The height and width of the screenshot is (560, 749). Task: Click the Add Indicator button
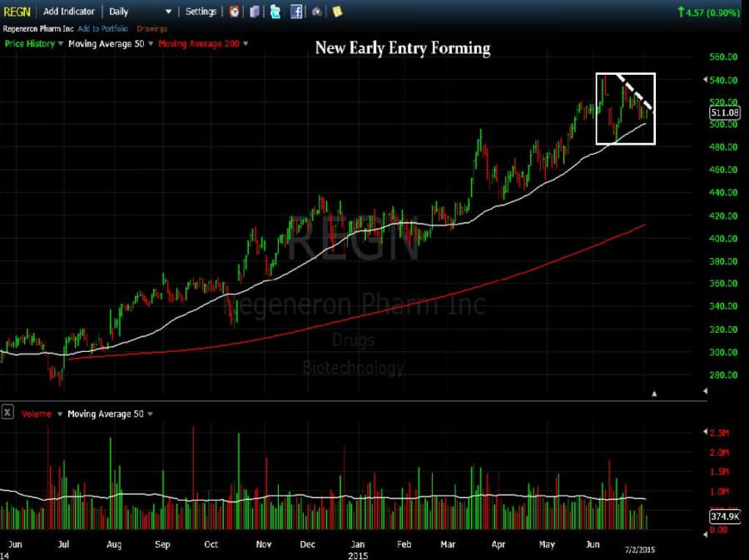click(x=69, y=12)
